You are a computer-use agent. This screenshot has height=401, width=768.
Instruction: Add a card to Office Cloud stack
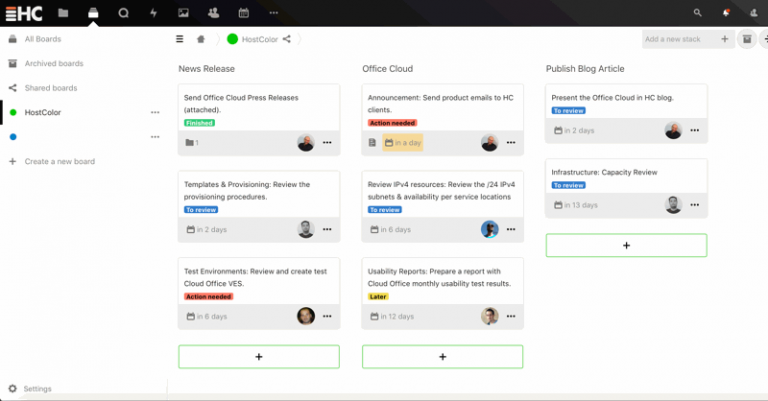tap(443, 357)
